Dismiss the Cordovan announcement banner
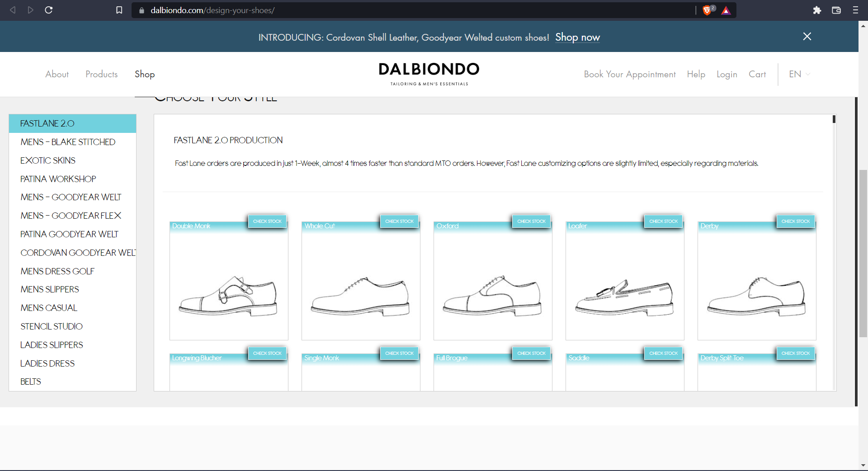Viewport: 868px width, 471px height. click(807, 36)
